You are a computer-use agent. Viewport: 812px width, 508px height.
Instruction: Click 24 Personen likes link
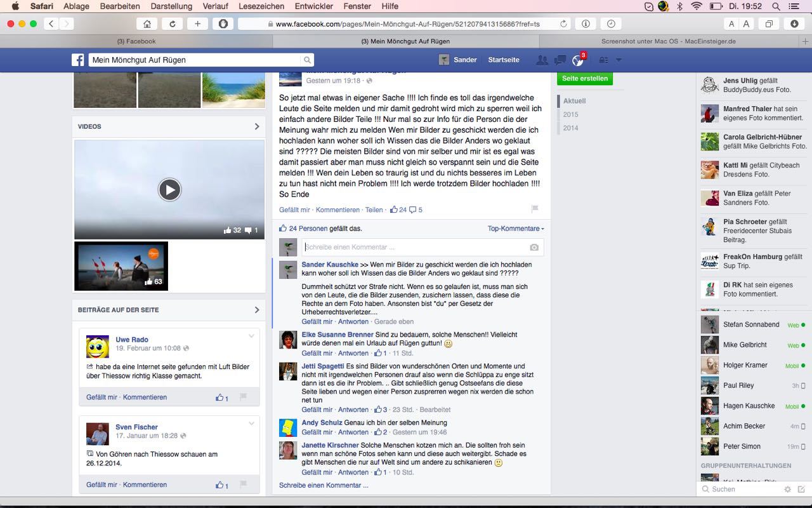click(x=308, y=229)
